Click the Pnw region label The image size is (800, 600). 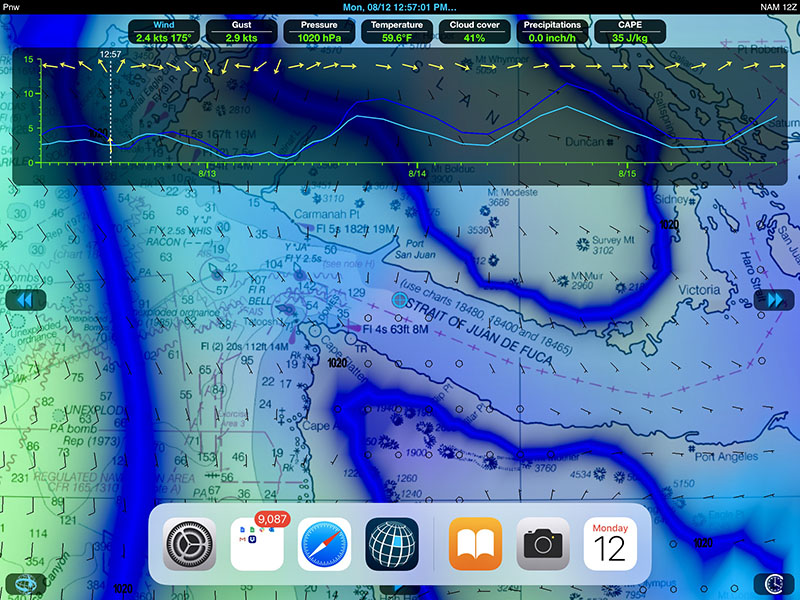click(x=11, y=7)
